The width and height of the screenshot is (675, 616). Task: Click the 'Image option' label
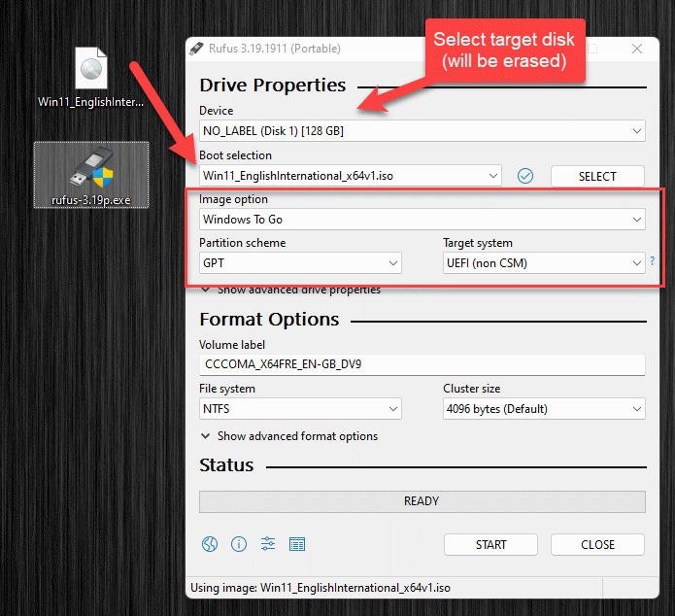click(x=233, y=199)
